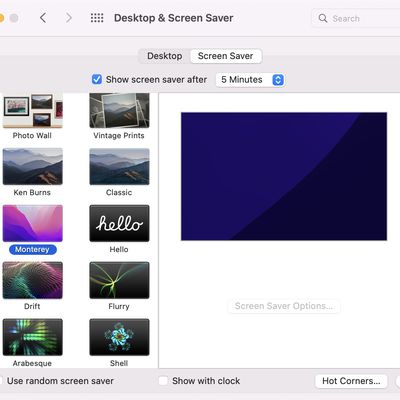
Task: Show all preferences grid icon
Action: [x=97, y=18]
